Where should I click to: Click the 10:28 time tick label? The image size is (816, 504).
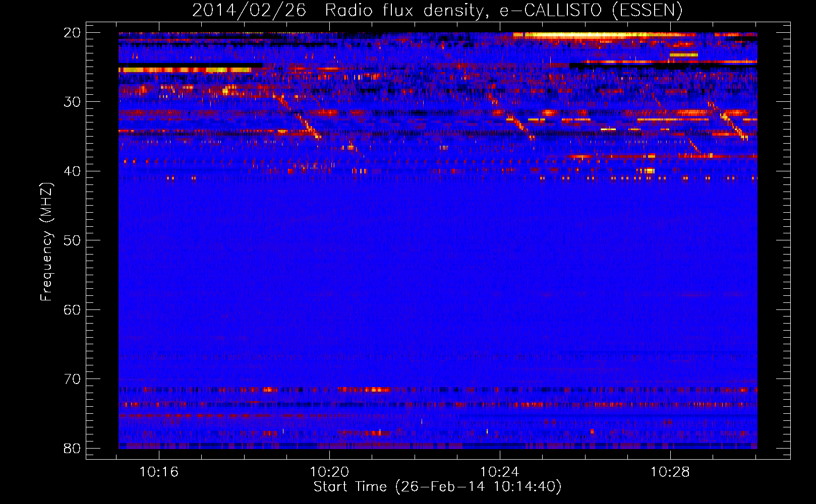pyautogui.click(x=670, y=472)
